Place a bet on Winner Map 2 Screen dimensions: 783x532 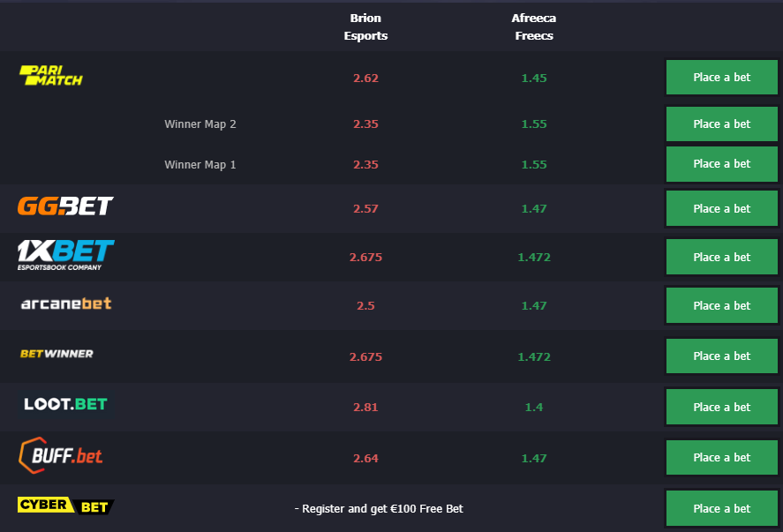pyautogui.click(x=721, y=124)
